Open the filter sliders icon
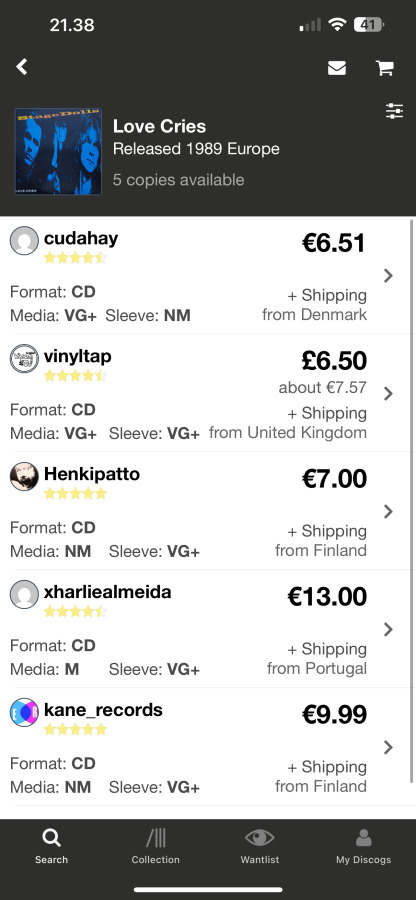Image resolution: width=416 pixels, height=900 pixels. pyautogui.click(x=394, y=111)
